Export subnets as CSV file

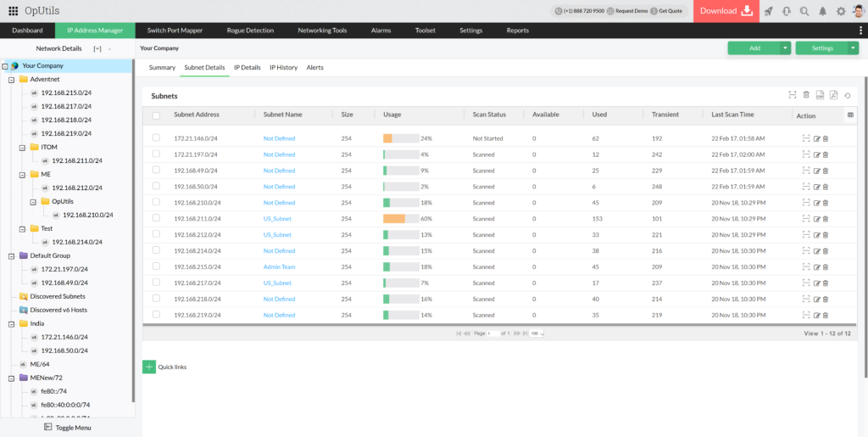820,95
